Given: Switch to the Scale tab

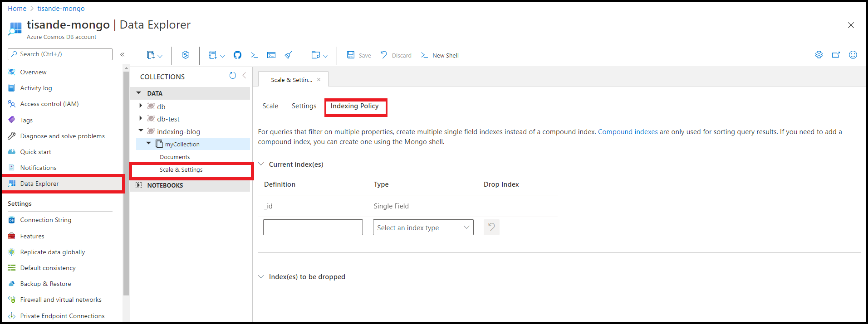Looking at the screenshot, I should click(x=270, y=106).
